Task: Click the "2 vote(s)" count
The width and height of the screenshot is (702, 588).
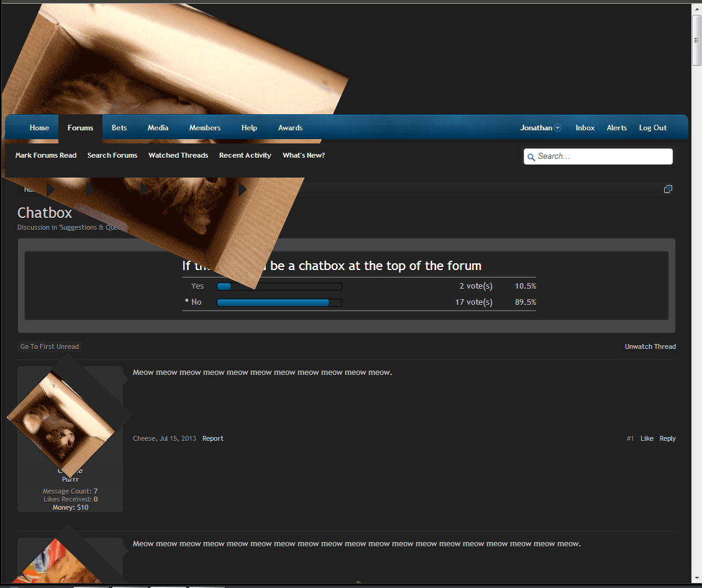Action: click(x=476, y=286)
